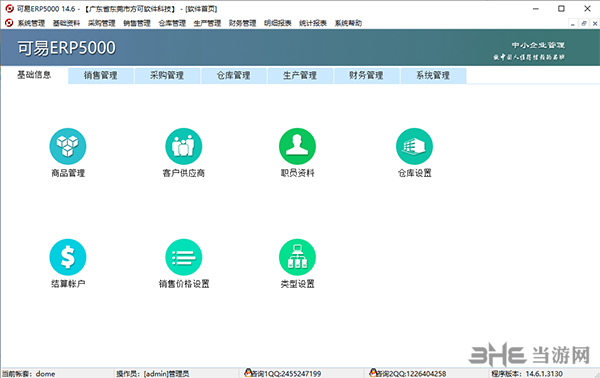This screenshot has height=378, width=600.
Task: Open the 职员资料 person icon
Action: (297, 147)
